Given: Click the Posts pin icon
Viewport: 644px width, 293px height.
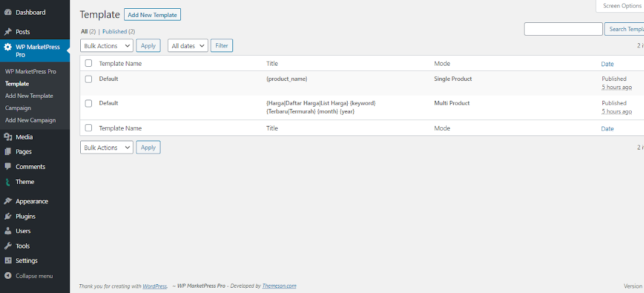Looking at the screenshot, I should point(8,32).
